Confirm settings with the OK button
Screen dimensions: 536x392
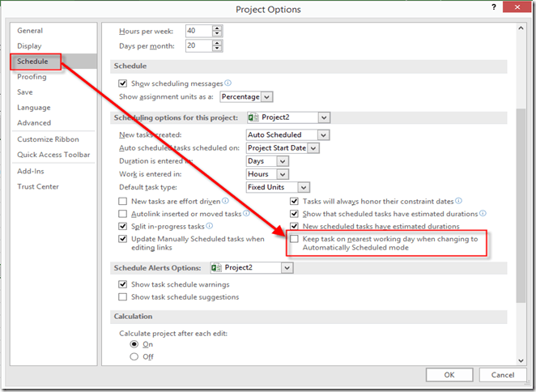449,374
